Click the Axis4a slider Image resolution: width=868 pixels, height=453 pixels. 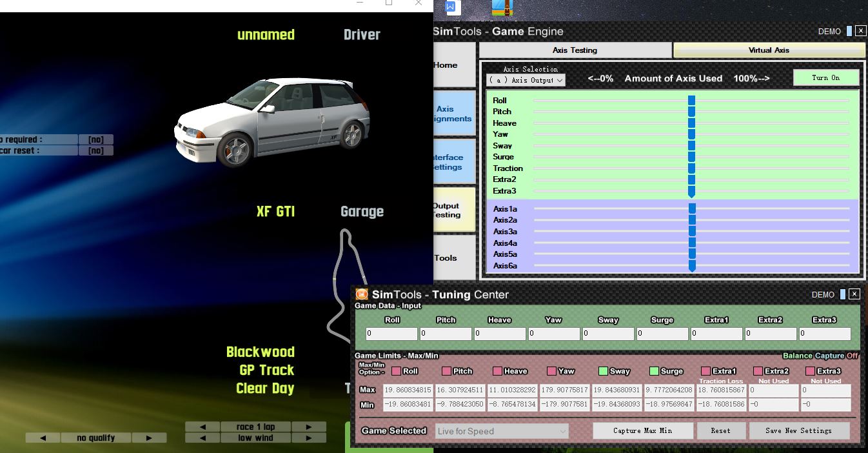(x=691, y=243)
